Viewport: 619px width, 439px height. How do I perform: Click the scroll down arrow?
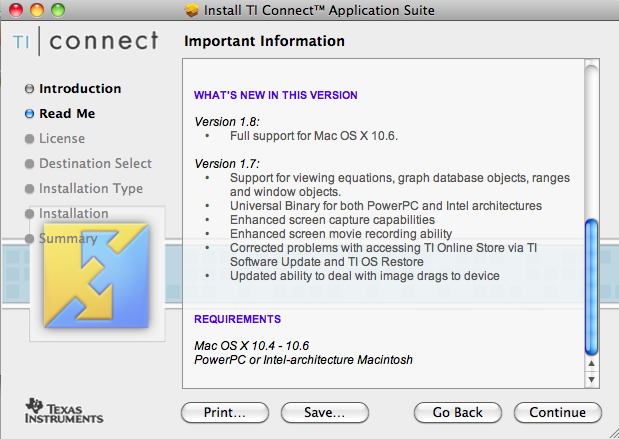591,380
